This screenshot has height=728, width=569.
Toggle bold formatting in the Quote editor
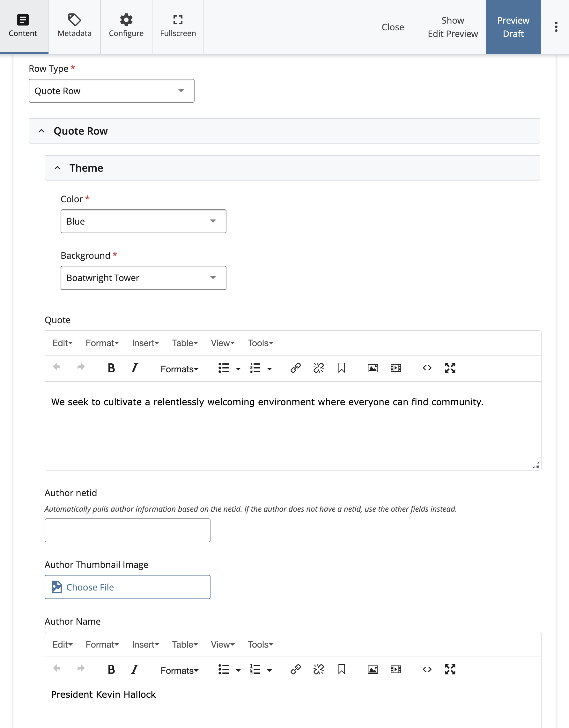point(111,368)
